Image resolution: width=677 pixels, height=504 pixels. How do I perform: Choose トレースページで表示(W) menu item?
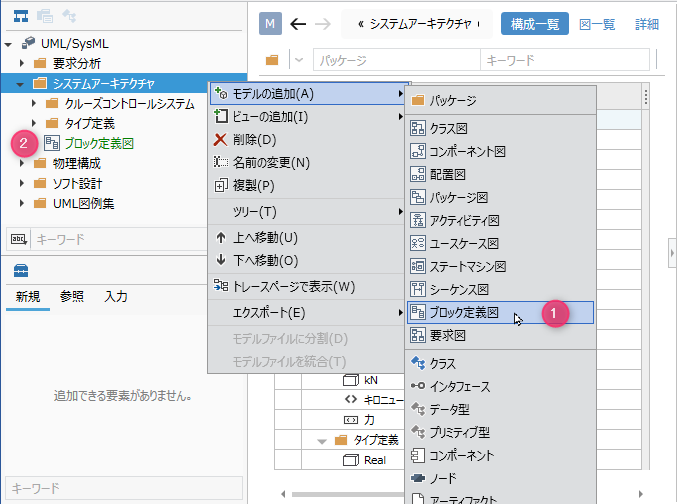pos(307,286)
